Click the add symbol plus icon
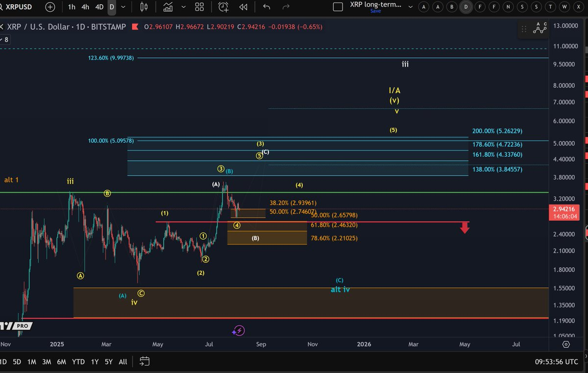 [50, 7]
